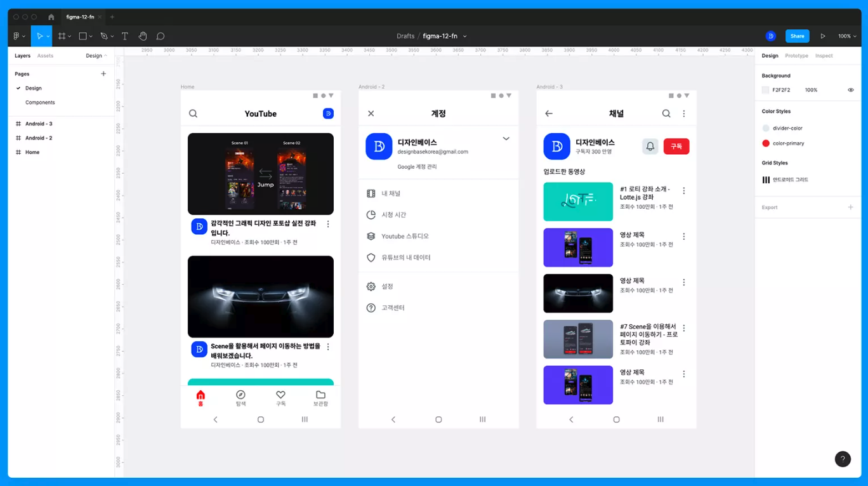Select the Hand tool
868x486 pixels.
143,36
